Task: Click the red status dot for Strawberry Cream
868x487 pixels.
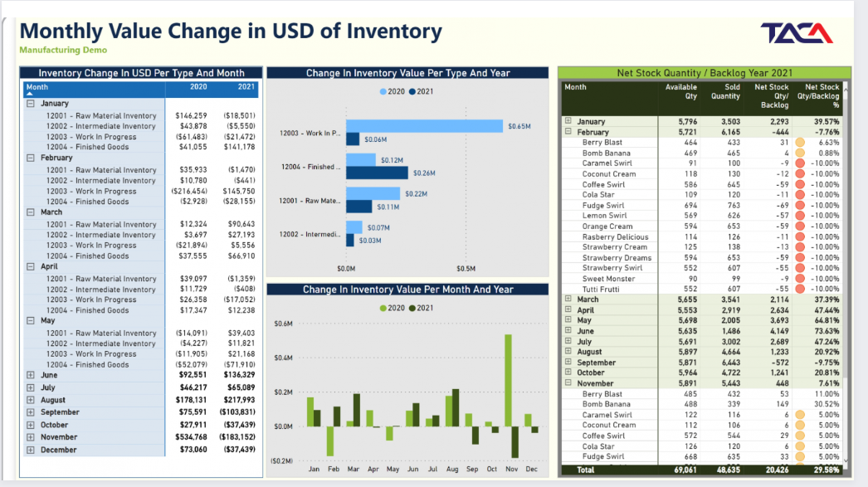Action: 800,247
